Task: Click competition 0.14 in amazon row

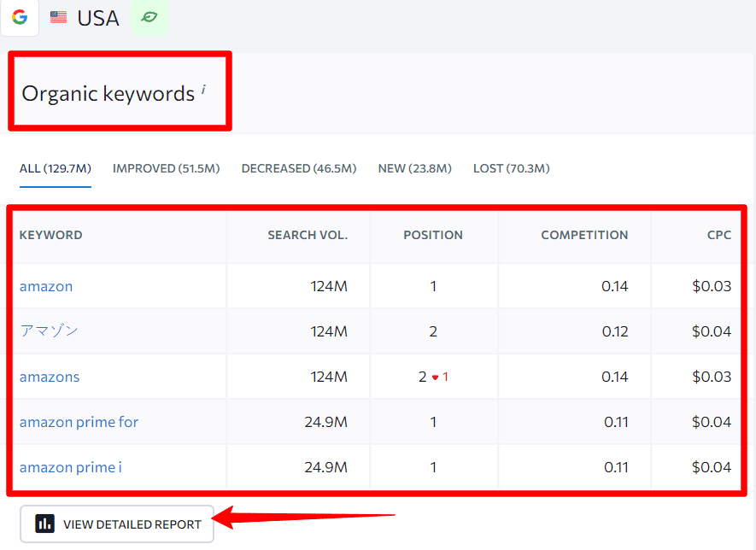Action: tap(615, 286)
